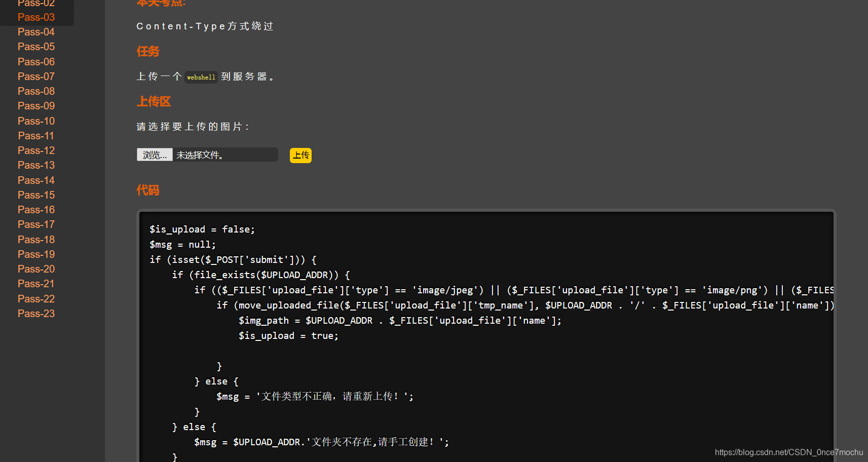Click the 文件夹不存在 message line
The height and width of the screenshot is (462, 868).
(x=321, y=442)
